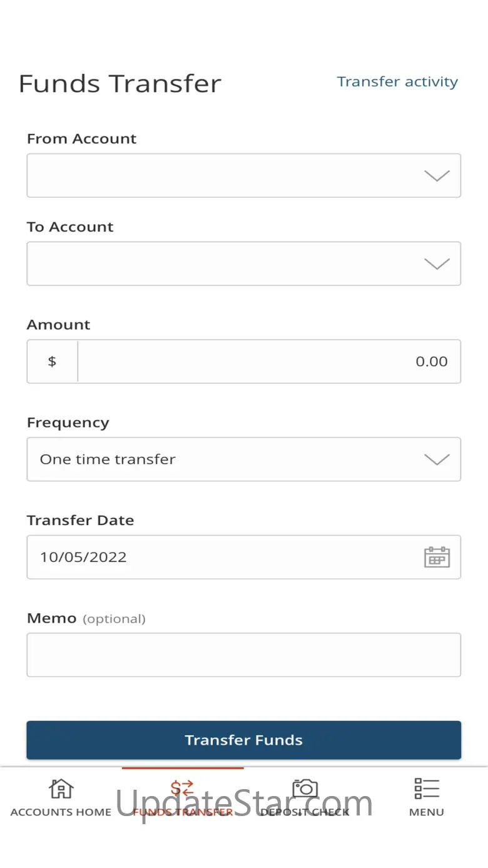This screenshot has width=488, height=868.
Task: Tap the Accounts Home house icon
Action: [x=61, y=789]
